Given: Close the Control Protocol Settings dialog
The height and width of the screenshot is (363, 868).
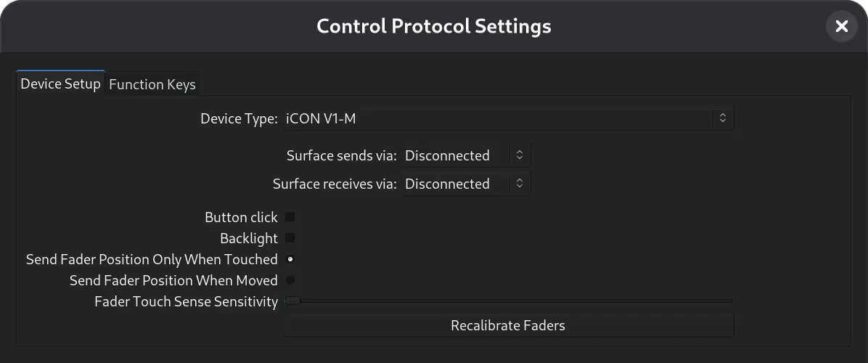Looking at the screenshot, I should click(841, 27).
